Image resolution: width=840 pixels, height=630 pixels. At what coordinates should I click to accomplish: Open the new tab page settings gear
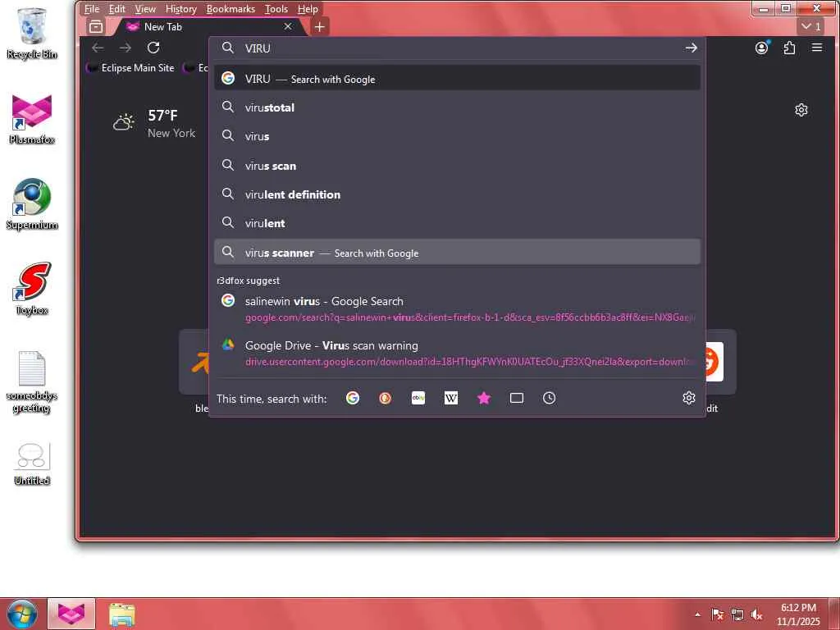click(x=801, y=110)
